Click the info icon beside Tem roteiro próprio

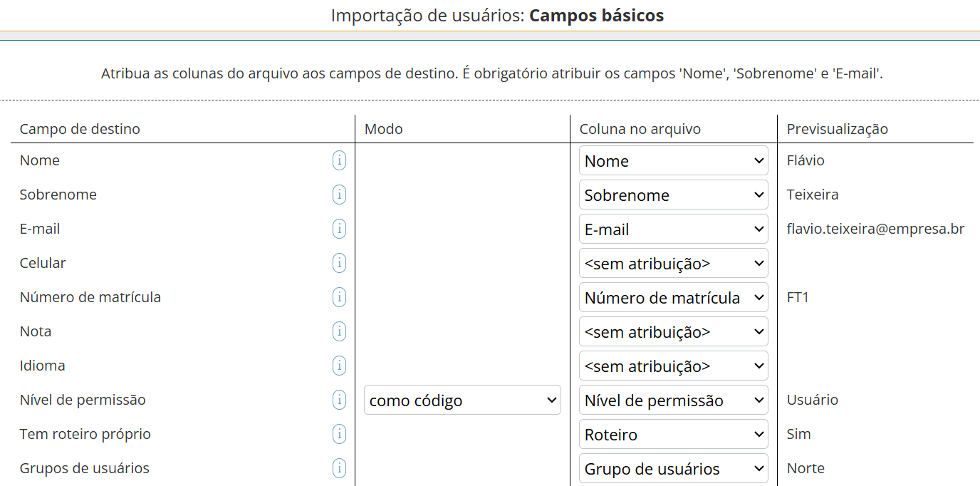[340, 434]
